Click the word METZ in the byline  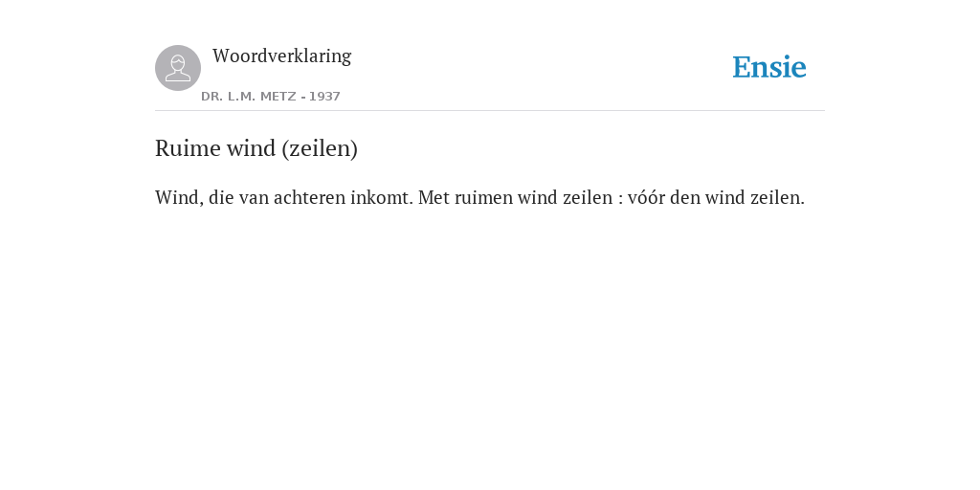point(278,97)
